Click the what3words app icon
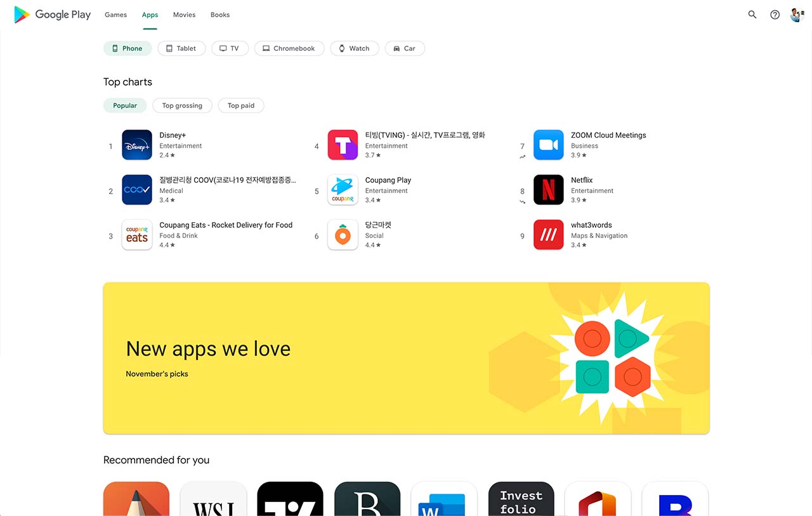The image size is (812, 516). point(548,235)
